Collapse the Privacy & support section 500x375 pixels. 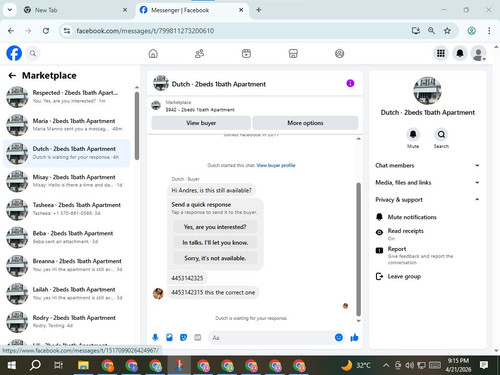[427, 199]
